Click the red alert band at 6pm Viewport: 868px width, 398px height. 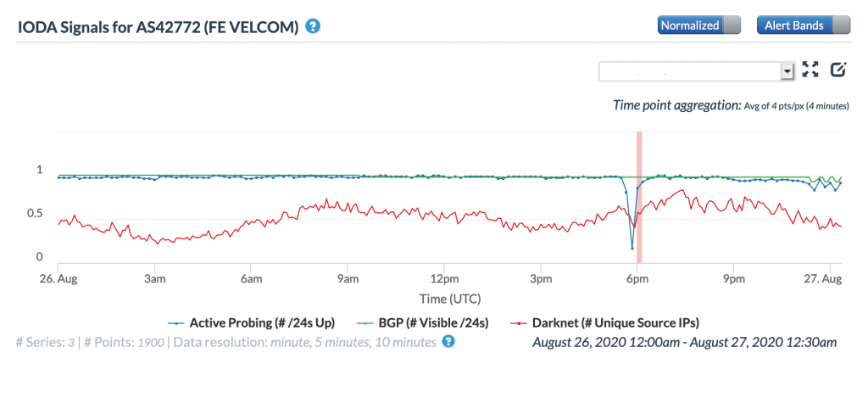[639, 195]
